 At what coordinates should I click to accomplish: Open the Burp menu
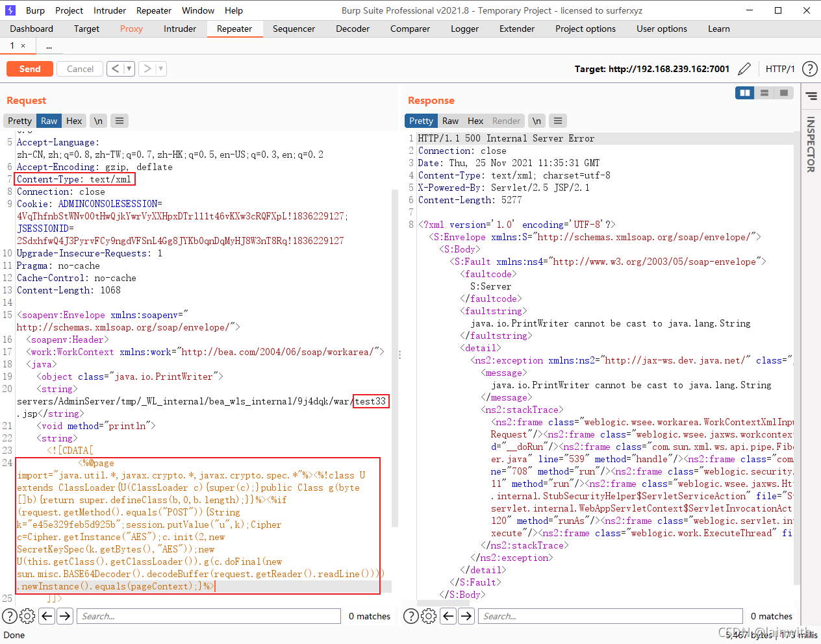(x=35, y=10)
